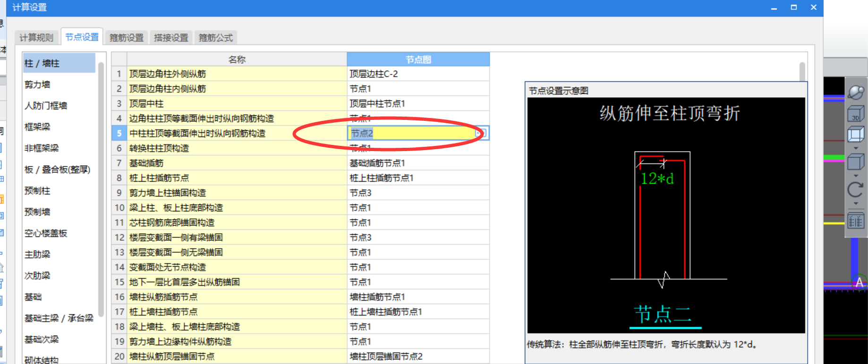Screen dimensions: 868x364
Task: Open the display settings checklist icon
Action: [x=856, y=220]
